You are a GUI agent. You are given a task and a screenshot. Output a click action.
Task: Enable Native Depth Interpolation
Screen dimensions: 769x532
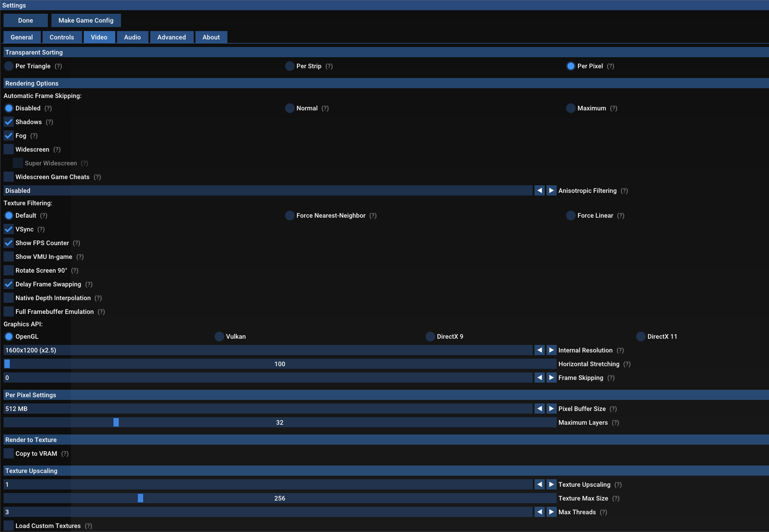(9, 298)
